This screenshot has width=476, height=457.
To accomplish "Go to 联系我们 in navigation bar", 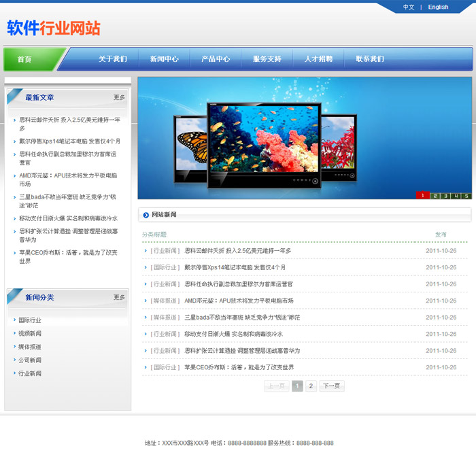I will [369, 59].
